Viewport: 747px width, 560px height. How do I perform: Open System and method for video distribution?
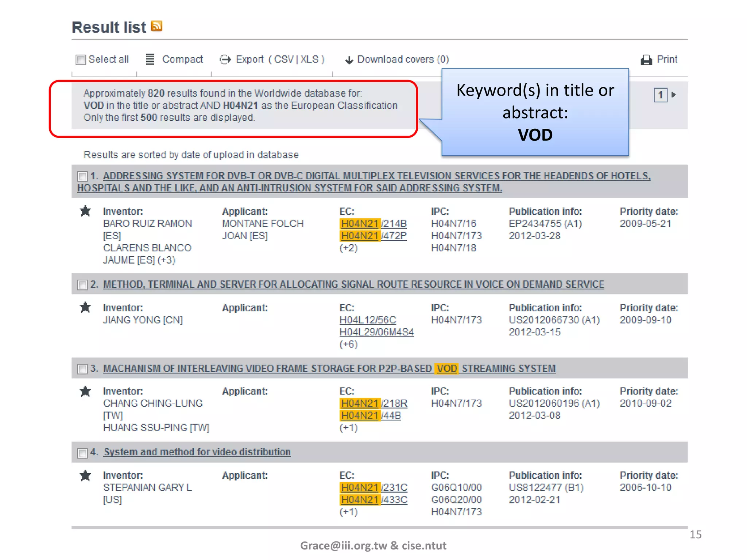(x=197, y=452)
